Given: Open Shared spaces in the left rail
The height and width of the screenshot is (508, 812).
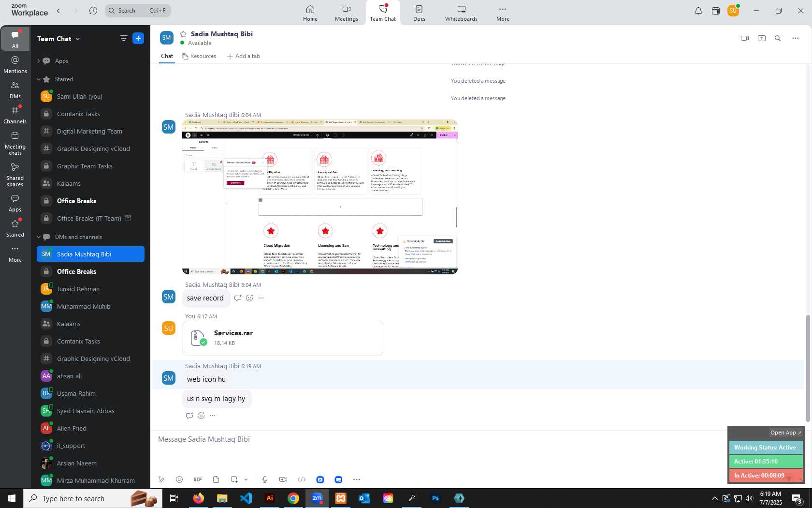Looking at the screenshot, I should click(x=15, y=175).
